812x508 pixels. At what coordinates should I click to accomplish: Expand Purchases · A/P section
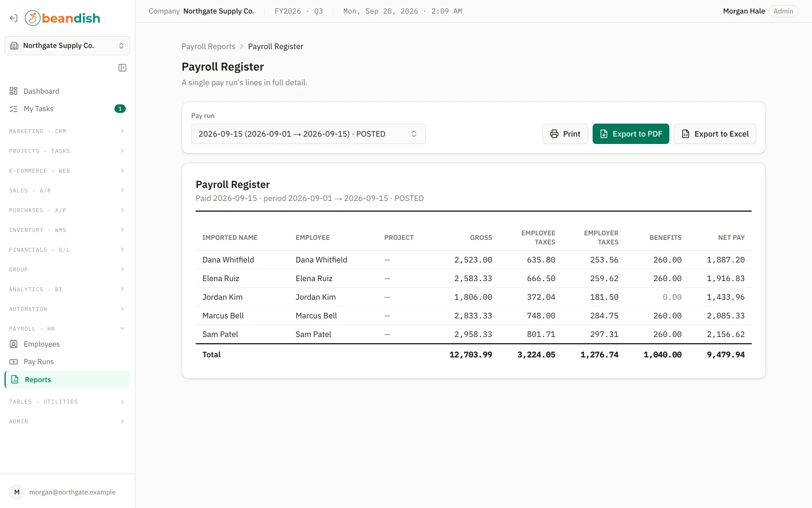click(x=67, y=210)
